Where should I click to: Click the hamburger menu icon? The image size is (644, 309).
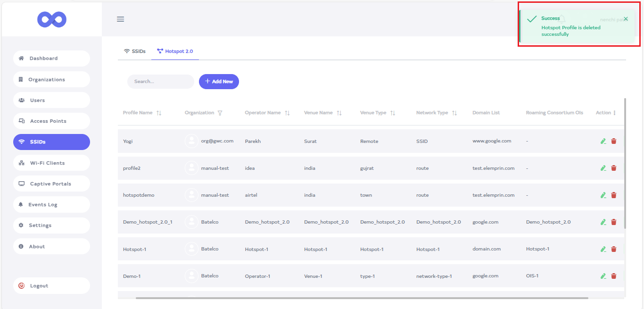click(120, 19)
